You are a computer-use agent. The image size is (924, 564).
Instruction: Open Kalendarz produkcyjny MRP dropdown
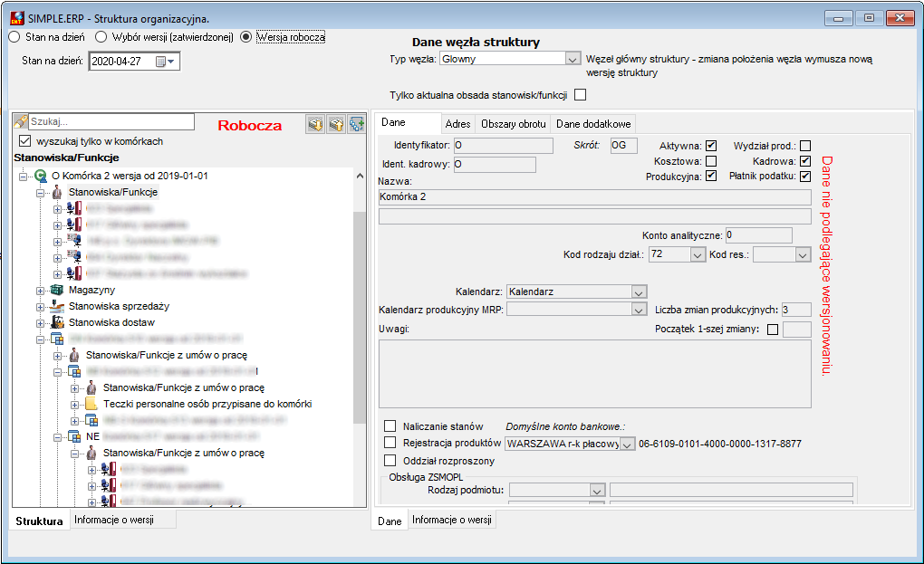(639, 310)
